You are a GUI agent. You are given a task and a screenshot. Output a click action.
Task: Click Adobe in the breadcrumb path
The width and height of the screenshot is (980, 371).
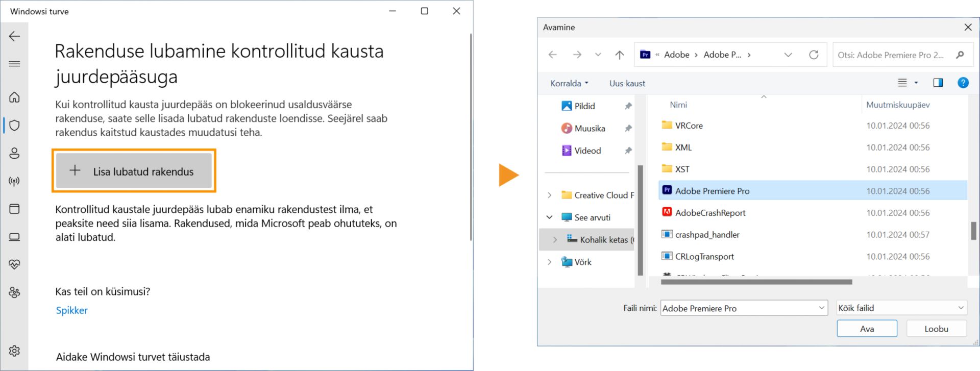click(677, 55)
